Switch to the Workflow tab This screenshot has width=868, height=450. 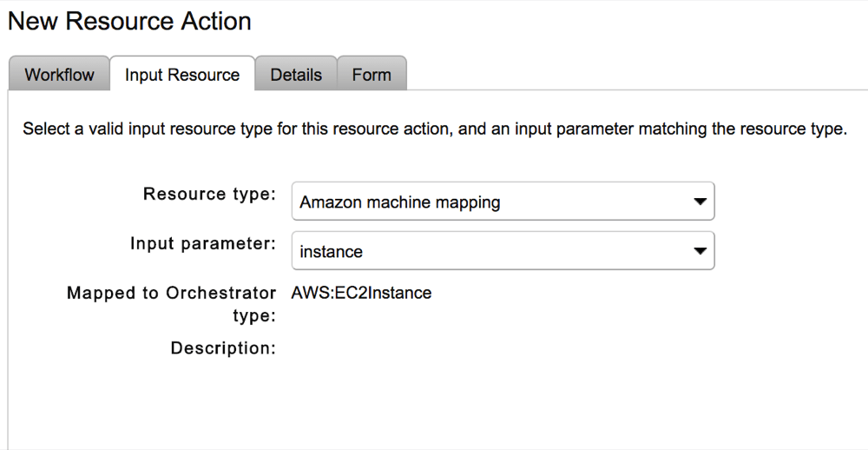59,75
